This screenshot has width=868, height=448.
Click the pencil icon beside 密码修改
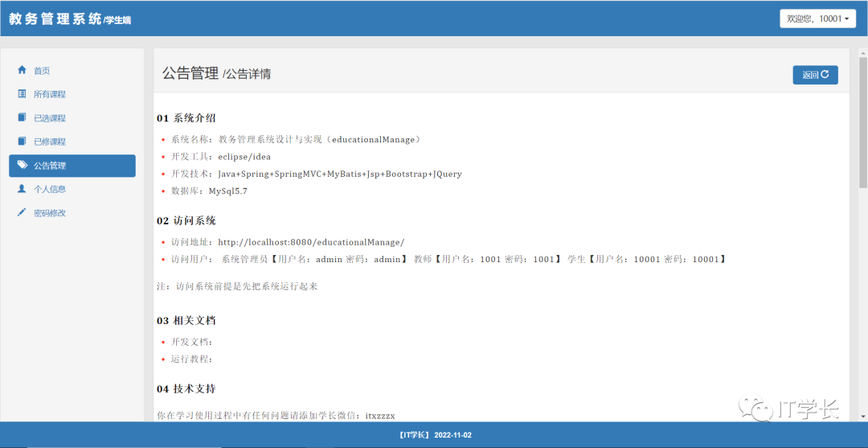click(x=23, y=212)
